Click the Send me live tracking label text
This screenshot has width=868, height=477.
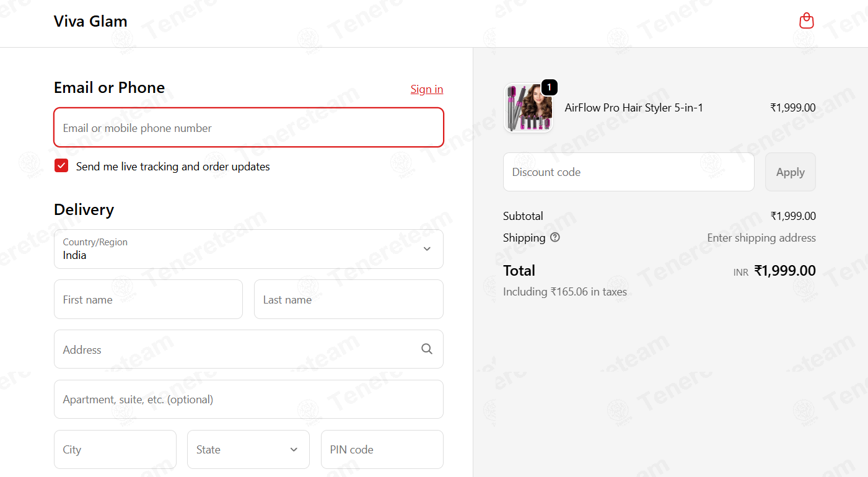tap(173, 166)
